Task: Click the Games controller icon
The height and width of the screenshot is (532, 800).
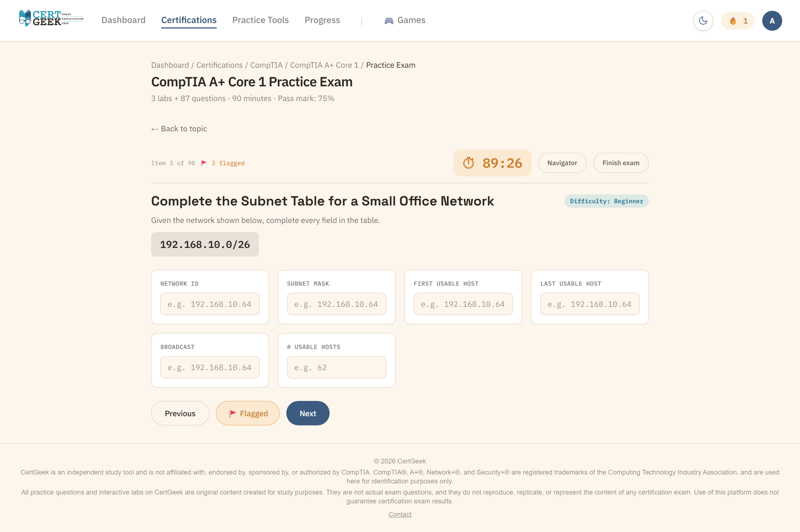Action: pyautogui.click(x=389, y=21)
